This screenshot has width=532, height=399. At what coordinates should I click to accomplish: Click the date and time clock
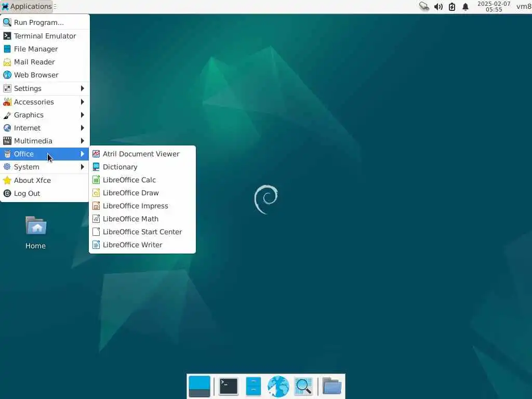pyautogui.click(x=494, y=6)
